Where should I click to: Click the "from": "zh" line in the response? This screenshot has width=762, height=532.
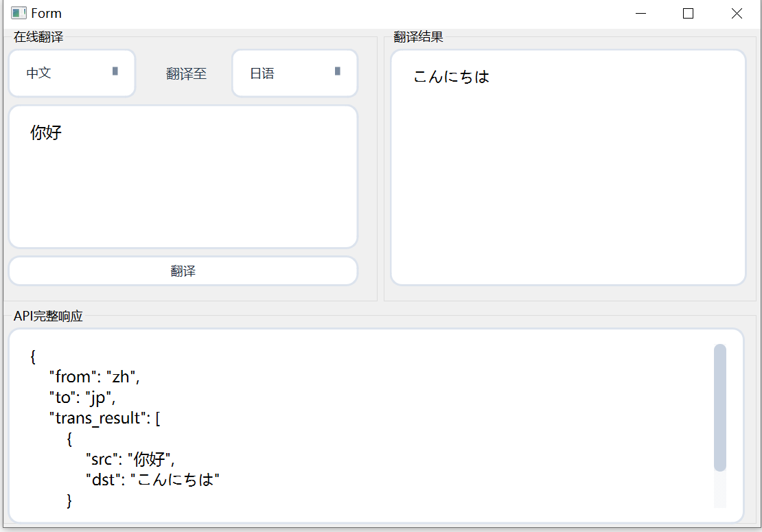click(94, 377)
